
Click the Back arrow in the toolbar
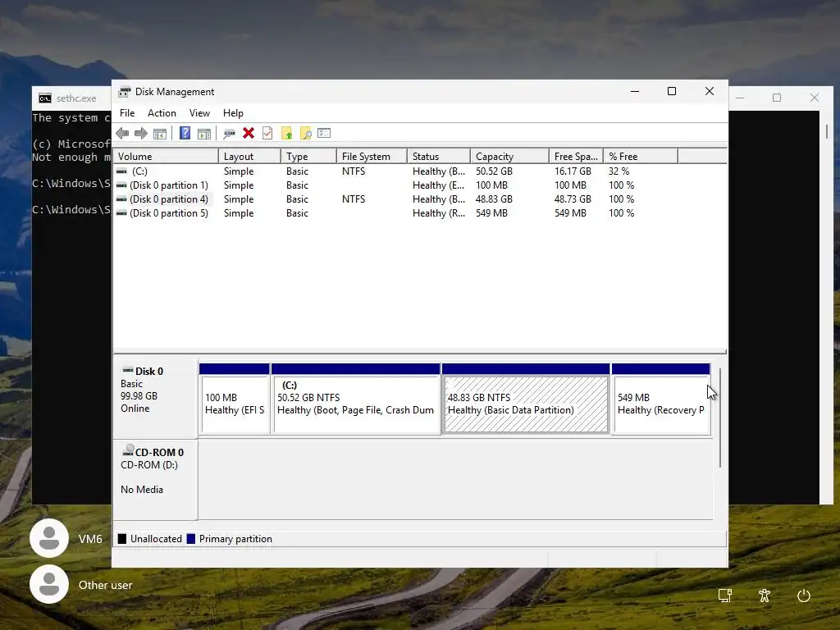[x=122, y=134]
